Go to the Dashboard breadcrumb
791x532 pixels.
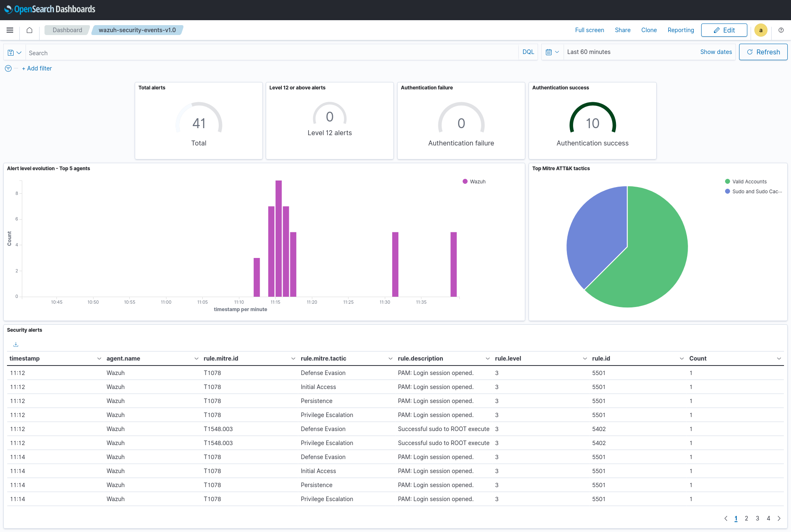point(67,30)
